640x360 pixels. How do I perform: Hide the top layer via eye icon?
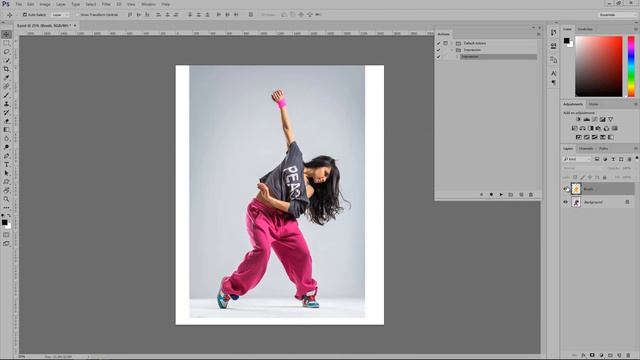[x=566, y=189]
